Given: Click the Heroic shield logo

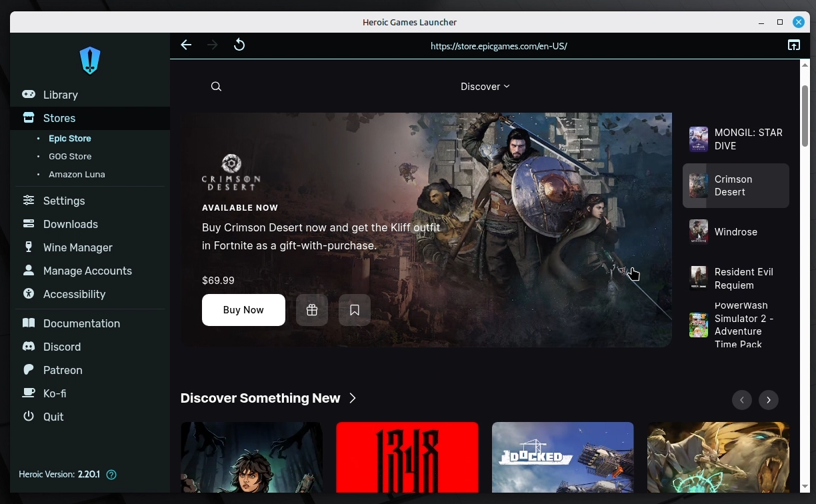Looking at the screenshot, I should point(90,61).
